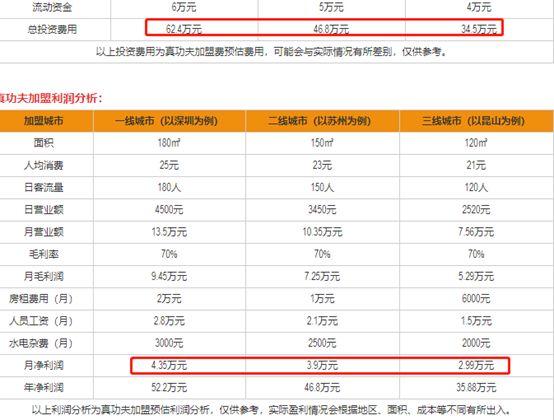The height and width of the screenshot is (420, 554).
Task: Click the '4500元' daily revenue cell
Action: click(x=169, y=209)
